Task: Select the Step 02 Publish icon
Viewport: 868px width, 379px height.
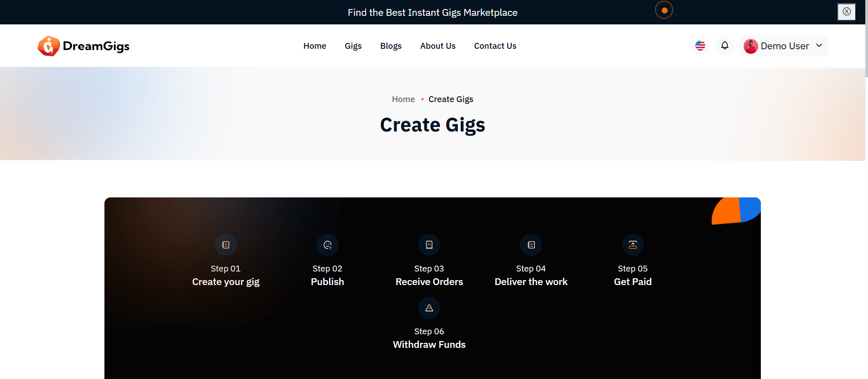Action: click(327, 245)
